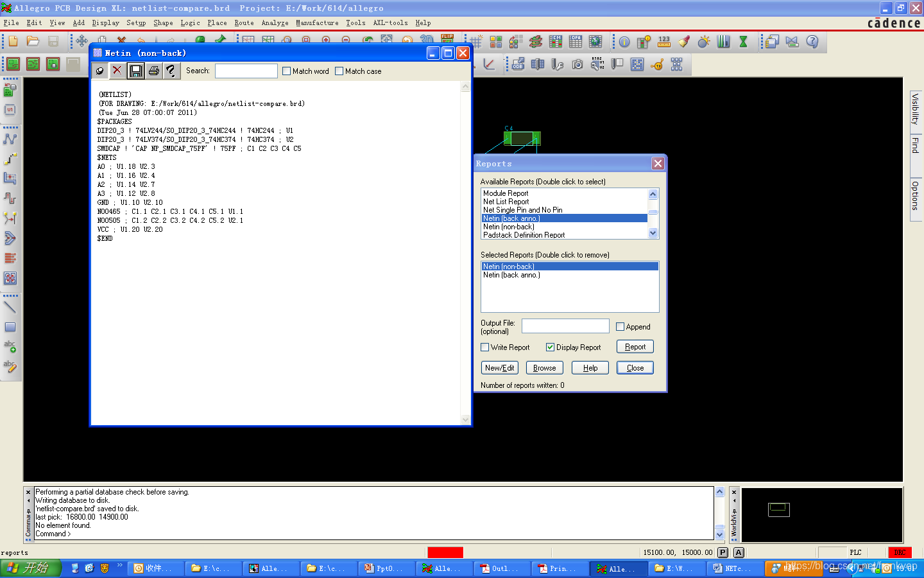The image size is (924, 578).
Task: Open the Route menu
Action: pyautogui.click(x=244, y=22)
